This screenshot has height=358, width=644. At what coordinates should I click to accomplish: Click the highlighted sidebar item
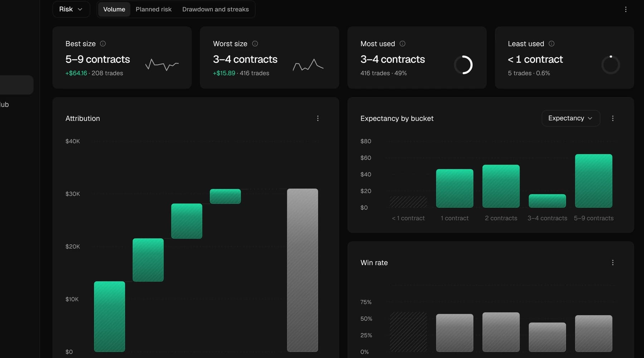[x=16, y=85]
